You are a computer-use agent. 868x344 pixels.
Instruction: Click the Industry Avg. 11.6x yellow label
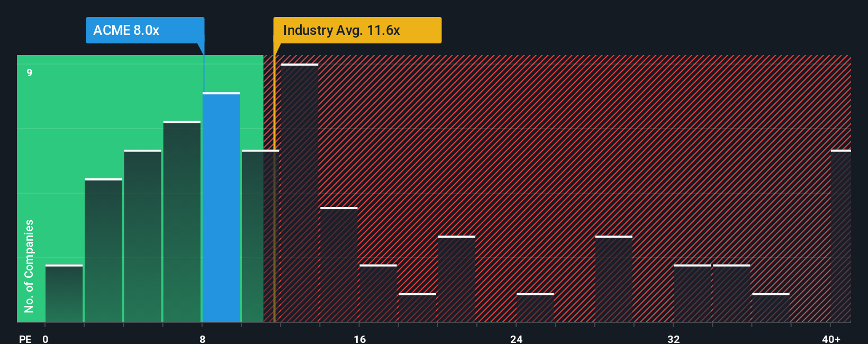coord(357,30)
